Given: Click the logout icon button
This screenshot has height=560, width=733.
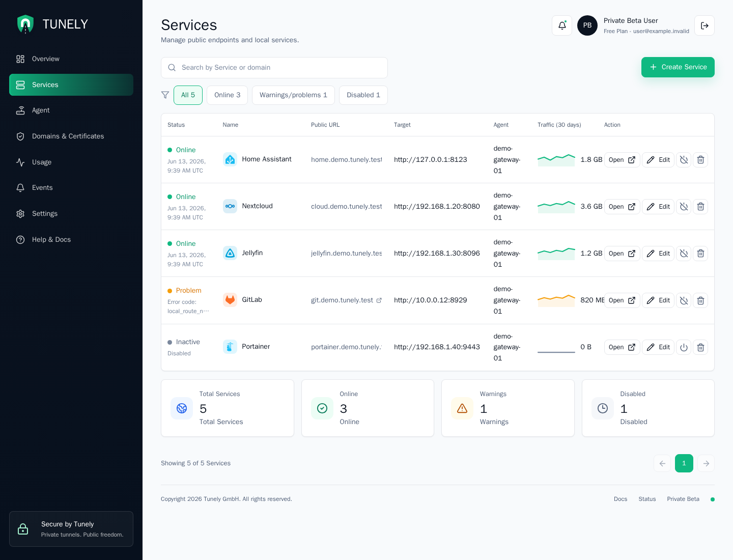Looking at the screenshot, I should point(704,25).
